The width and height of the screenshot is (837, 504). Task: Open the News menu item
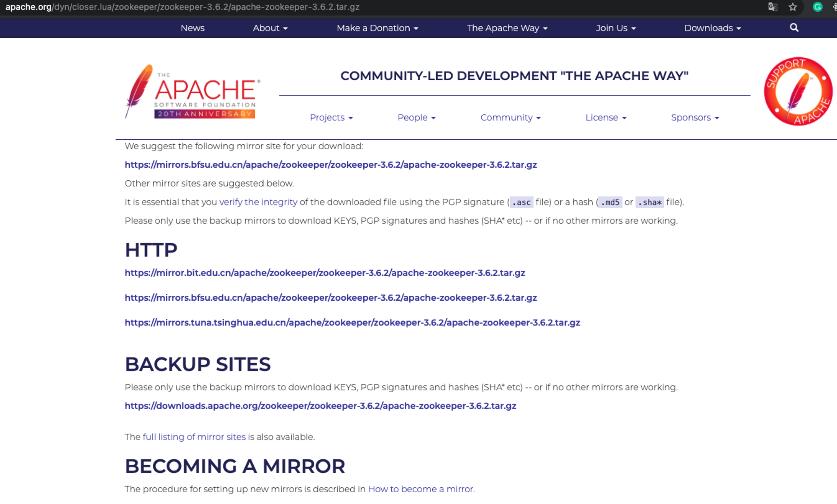coord(193,28)
